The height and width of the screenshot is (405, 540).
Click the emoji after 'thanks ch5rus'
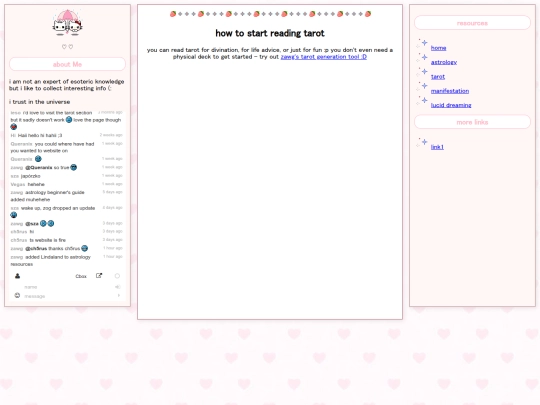(x=84, y=248)
